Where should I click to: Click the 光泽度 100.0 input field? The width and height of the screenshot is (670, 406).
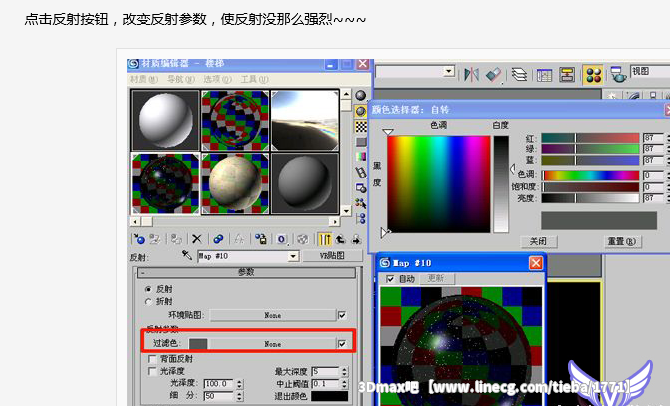point(219,384)
